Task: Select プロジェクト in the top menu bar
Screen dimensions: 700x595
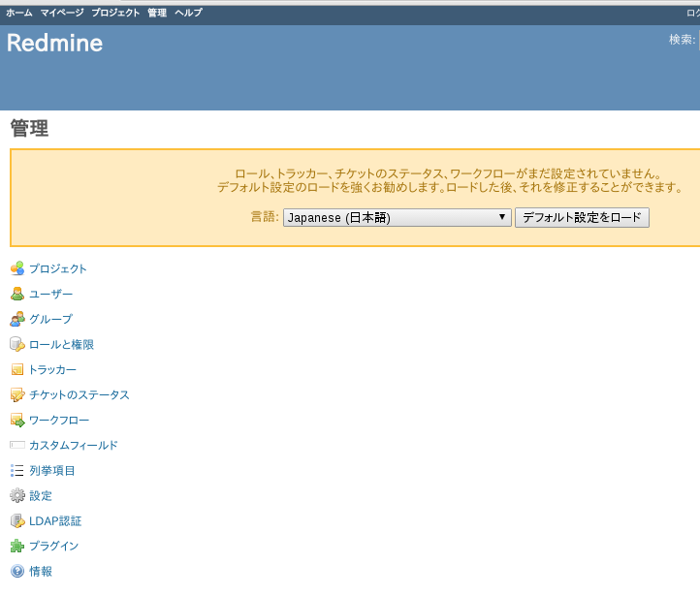Action: (x=115, y=13)
